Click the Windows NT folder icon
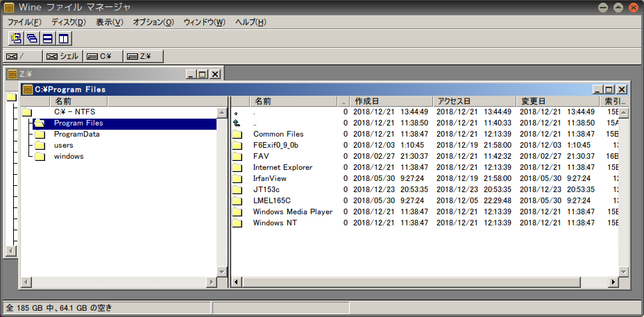 pos(237,223)
